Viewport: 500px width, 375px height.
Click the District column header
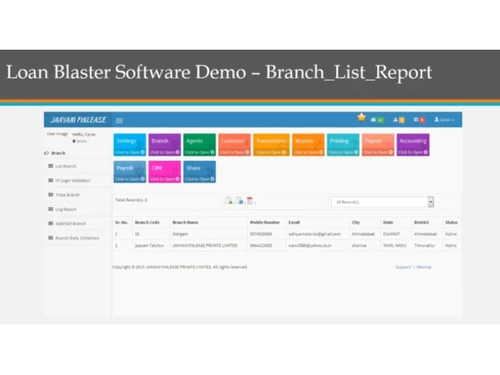click(421, 222)
